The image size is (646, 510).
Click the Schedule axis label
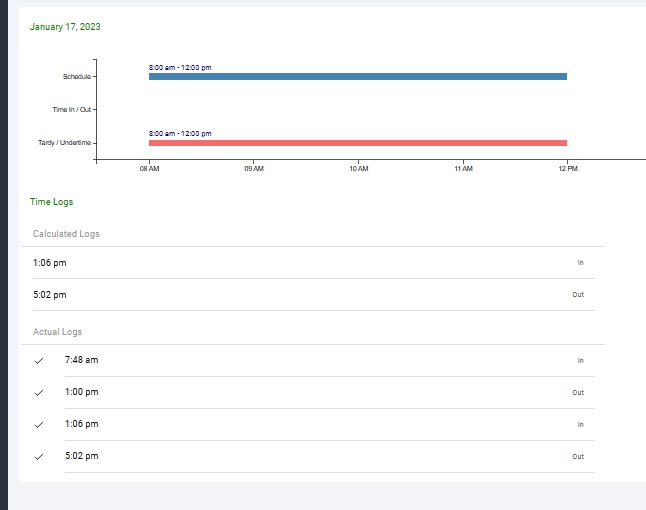[x=76, y=77]
